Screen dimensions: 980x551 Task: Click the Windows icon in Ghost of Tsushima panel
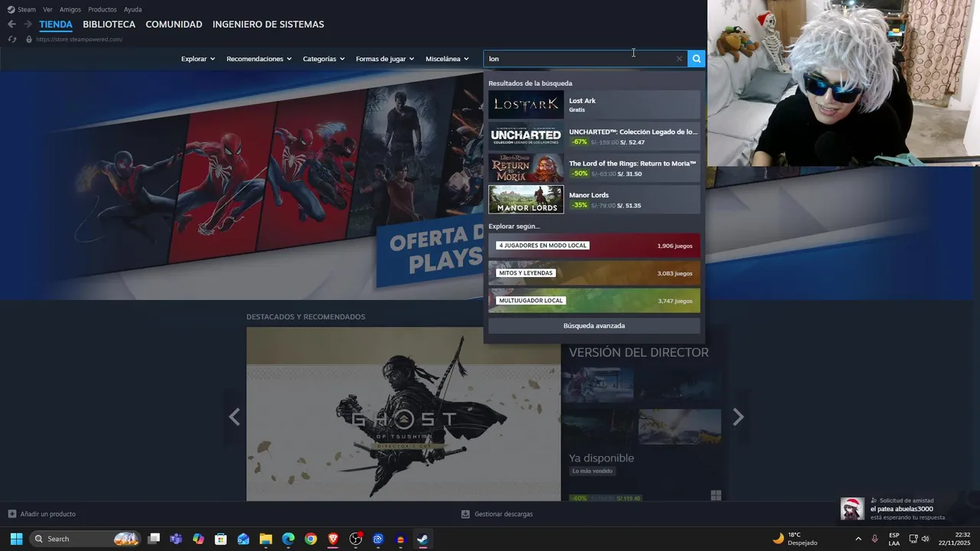(x=716, y=496)
